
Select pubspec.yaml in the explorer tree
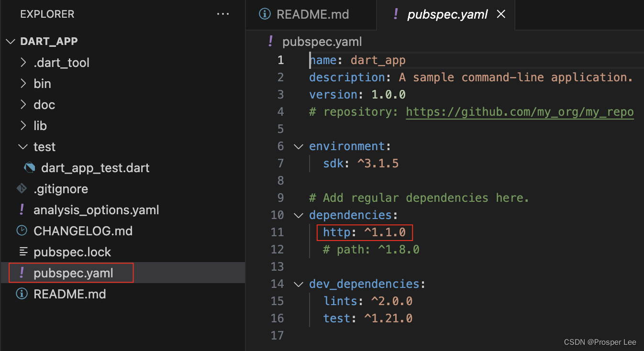point(73,273)
